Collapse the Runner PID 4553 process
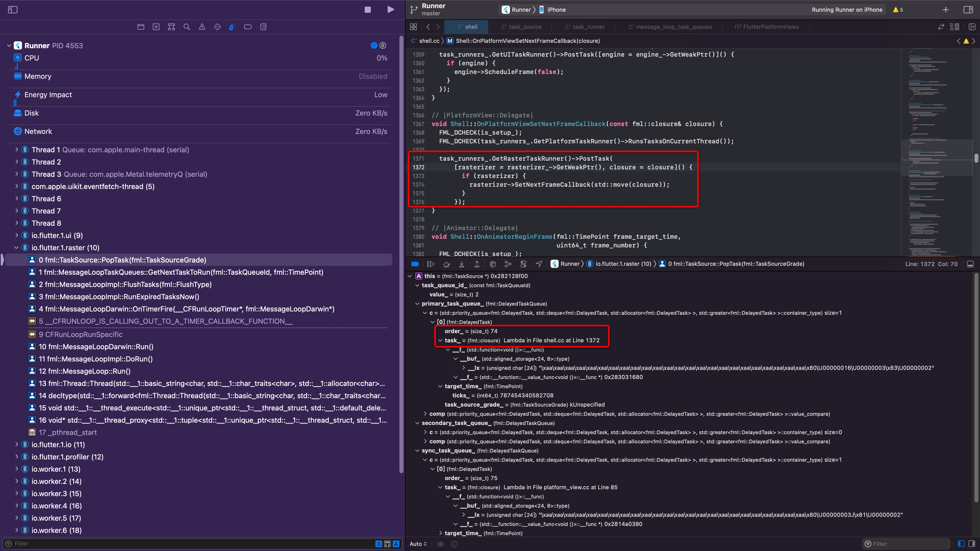Image resolution: width=980 pixels, height=551 pixels. [x=9, y=46]
